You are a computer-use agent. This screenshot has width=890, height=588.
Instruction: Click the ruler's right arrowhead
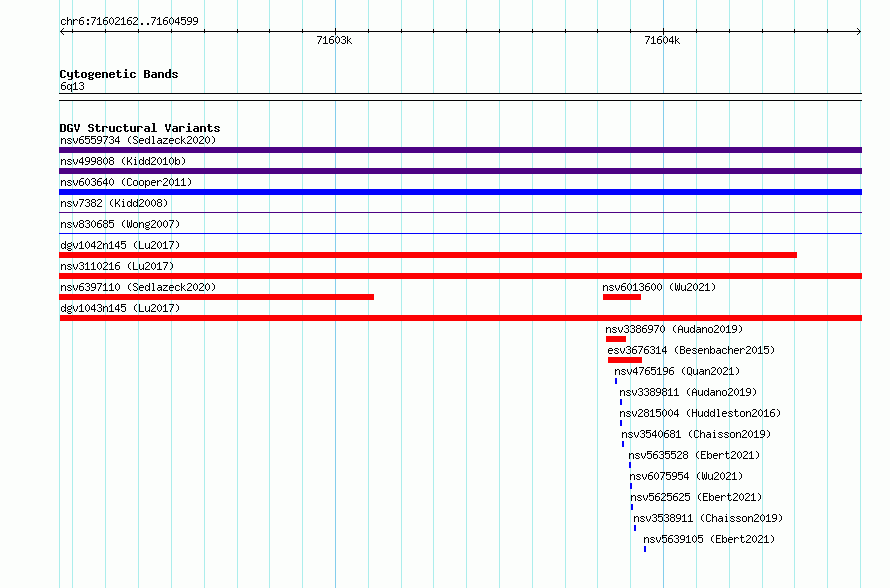pyautogui.click(x=859, y=32)
